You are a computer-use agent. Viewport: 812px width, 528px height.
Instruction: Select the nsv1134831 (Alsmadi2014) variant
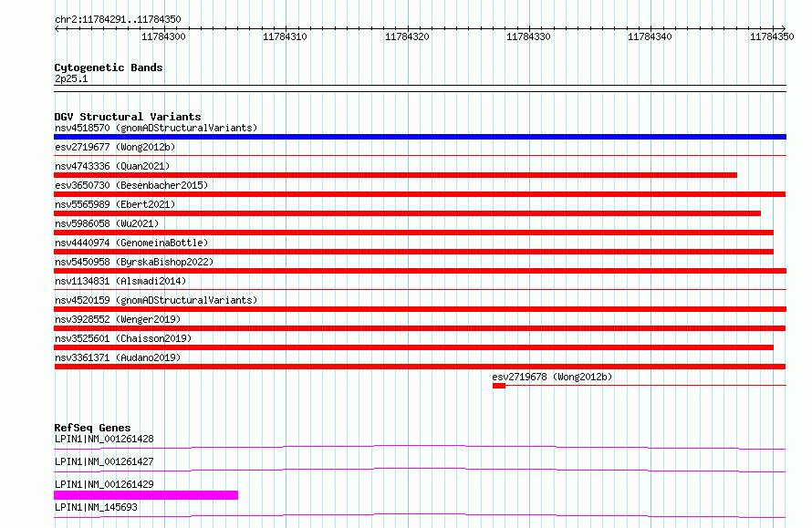click(120, 281)
